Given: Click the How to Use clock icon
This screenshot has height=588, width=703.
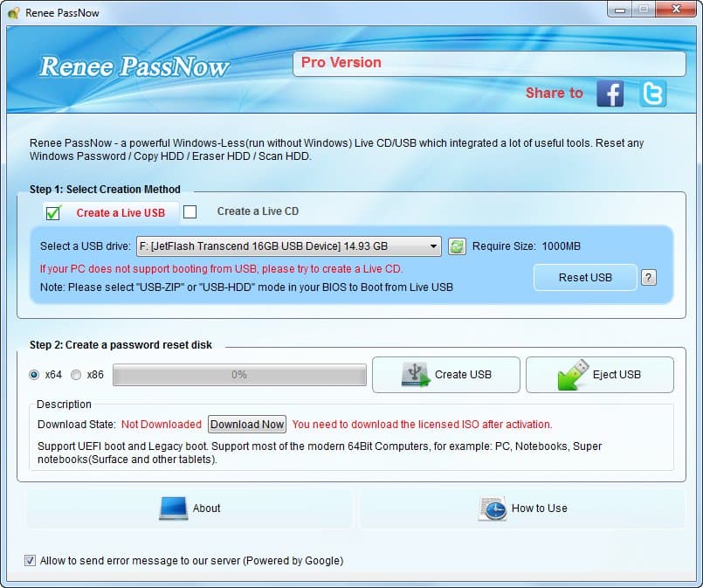Looking at the screenshot, I should (493, 508).
